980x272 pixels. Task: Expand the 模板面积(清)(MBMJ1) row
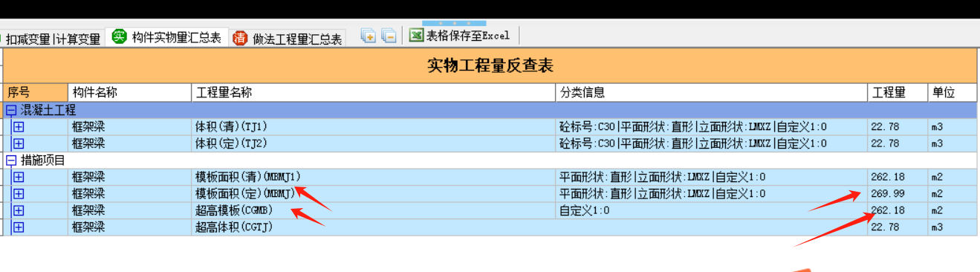[x=19, y=177]
